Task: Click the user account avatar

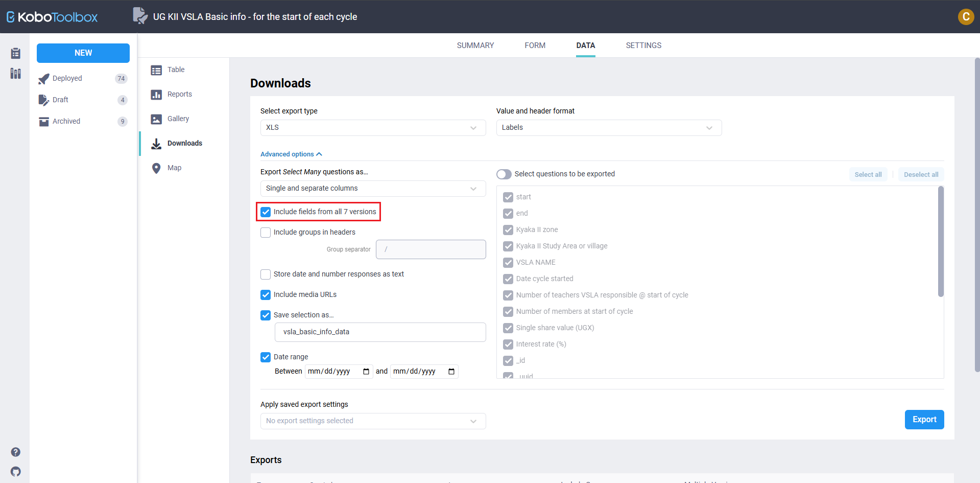Action: 965,17
